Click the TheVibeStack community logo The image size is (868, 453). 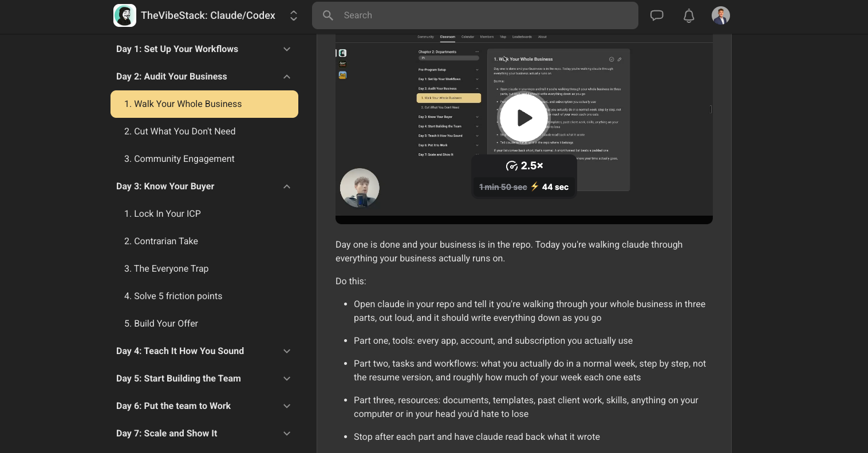click(x=125, y=15)
